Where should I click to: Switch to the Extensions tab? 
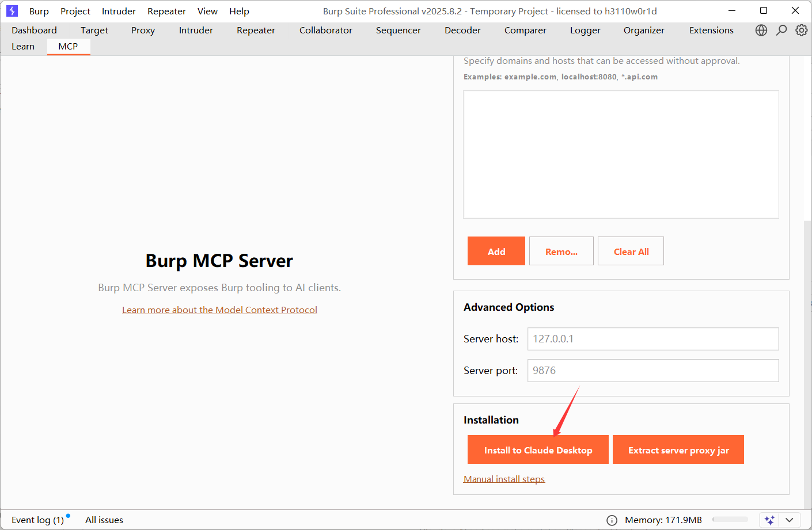tap(711, 30)
